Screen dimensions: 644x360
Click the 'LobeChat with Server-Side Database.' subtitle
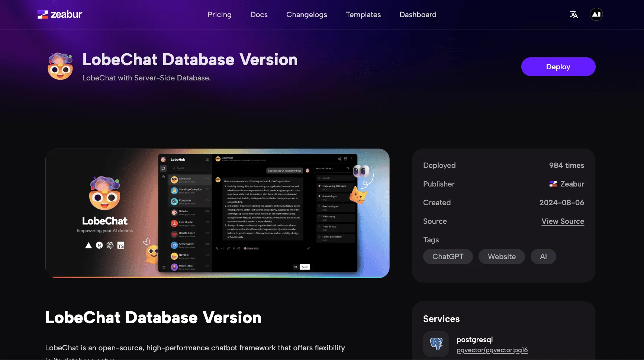146,78
